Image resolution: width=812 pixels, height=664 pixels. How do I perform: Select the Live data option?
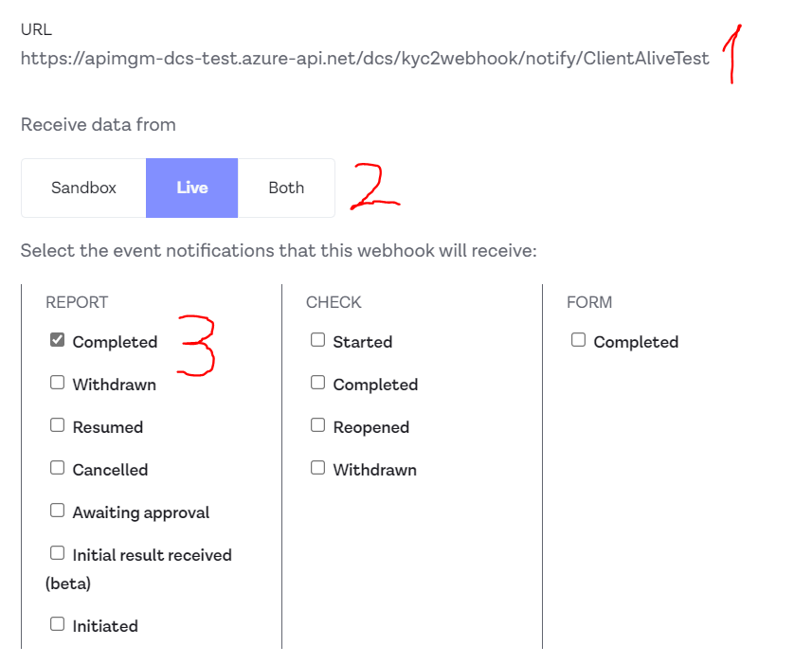click(x=191, y=188)
